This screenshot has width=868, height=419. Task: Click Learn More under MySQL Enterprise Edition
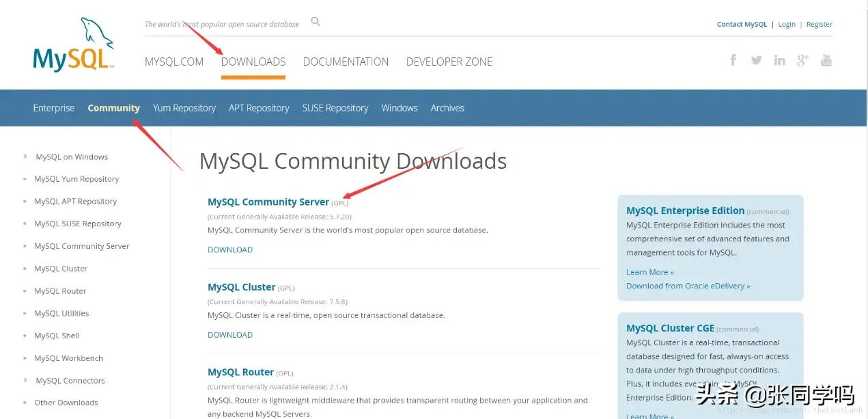point(650,272)
